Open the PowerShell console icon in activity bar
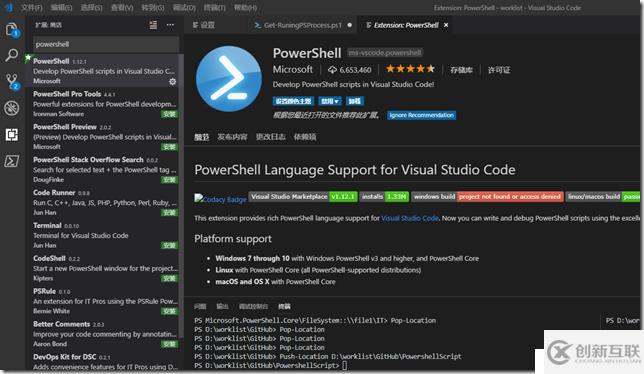The width and height of the screenshot is (644, 374). (12, 161)
